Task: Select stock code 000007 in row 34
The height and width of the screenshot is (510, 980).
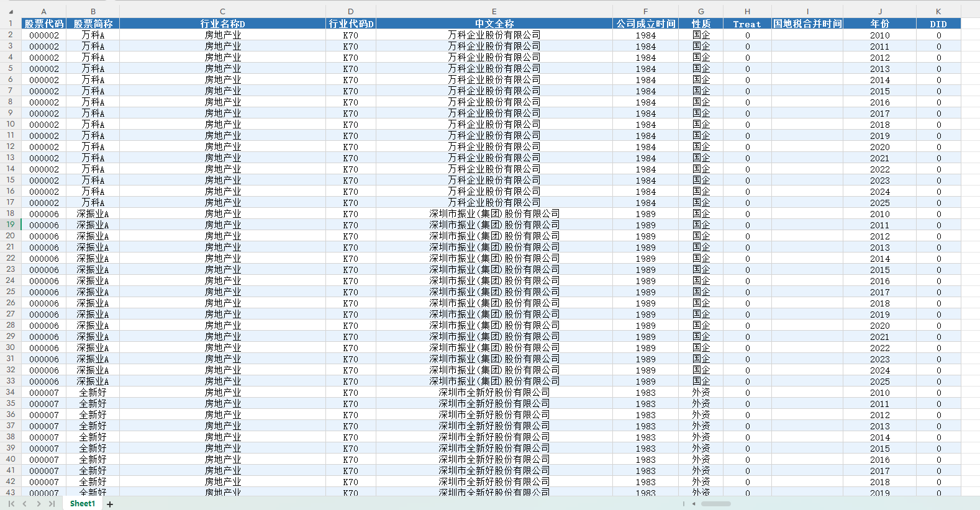Action: pyautogui.click(x=43, y=392)
